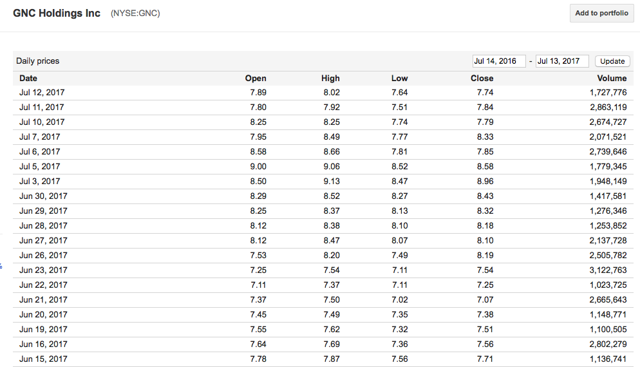
Task: Click close price 8.19 for Jun 26
Action: tap(485, 255)
